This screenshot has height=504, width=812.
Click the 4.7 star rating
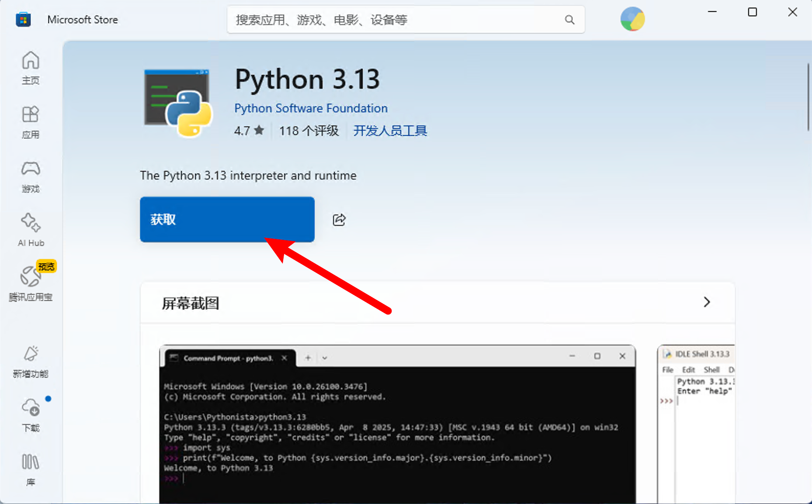(x=249, y=131)
